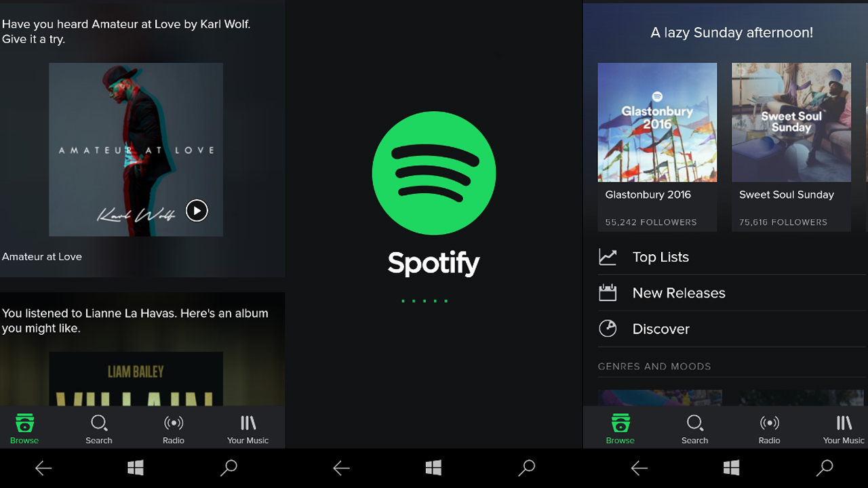Open the Glastonbury 2016 playlist cover
The height and width of the screenshot is (488, 868).
(657, 123)
